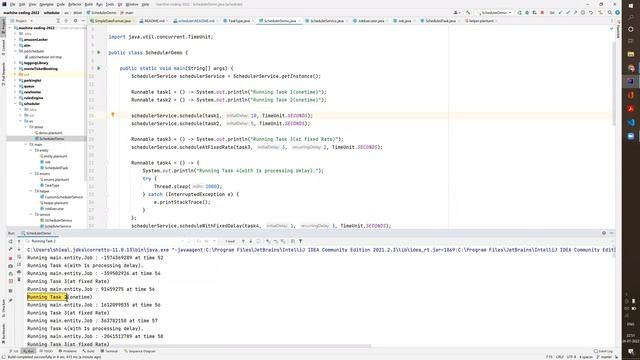Click the File Explorer icon on taskbar
The height and width of the screenshot is (360, 640).
(631, 54)
